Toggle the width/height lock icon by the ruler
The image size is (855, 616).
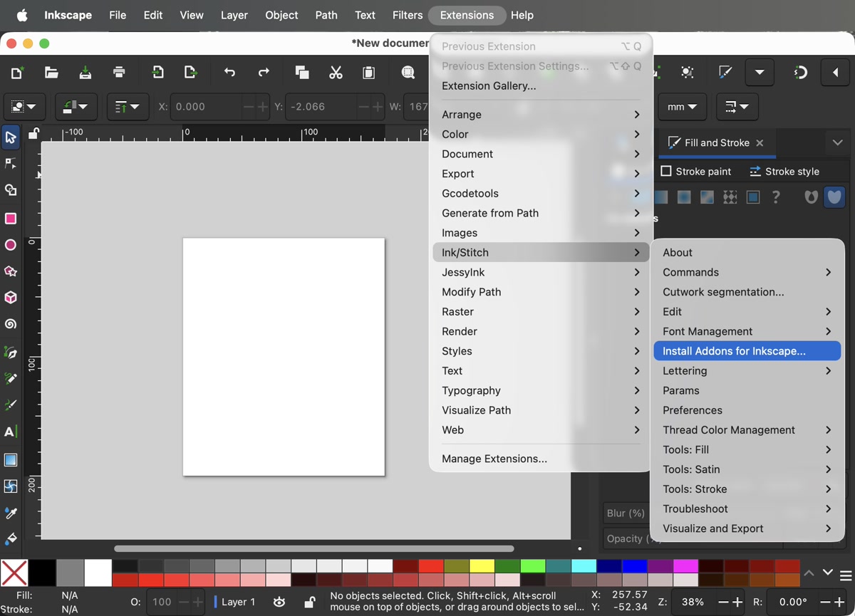[x=33, y=133]
